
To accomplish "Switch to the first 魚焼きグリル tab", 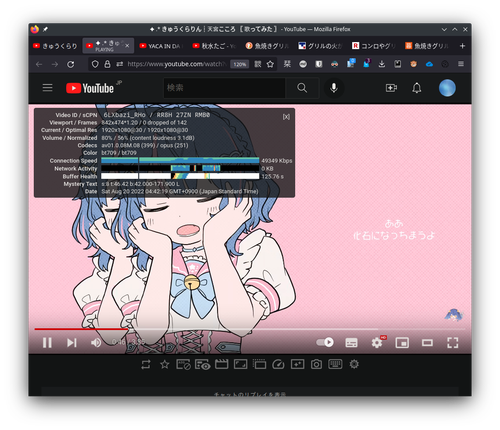I will pos(268,46).
